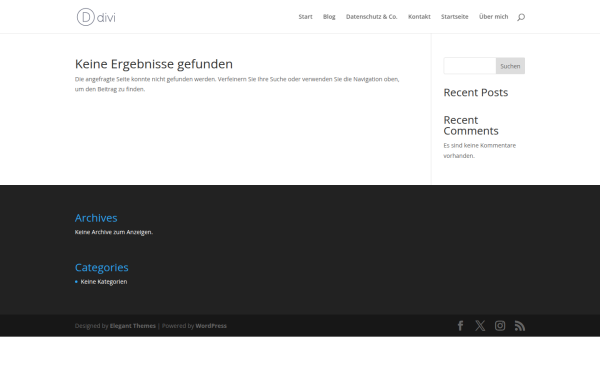Follow the WordPress footer link
Screen dimensions: 600x375
click(x=211, y=326)
